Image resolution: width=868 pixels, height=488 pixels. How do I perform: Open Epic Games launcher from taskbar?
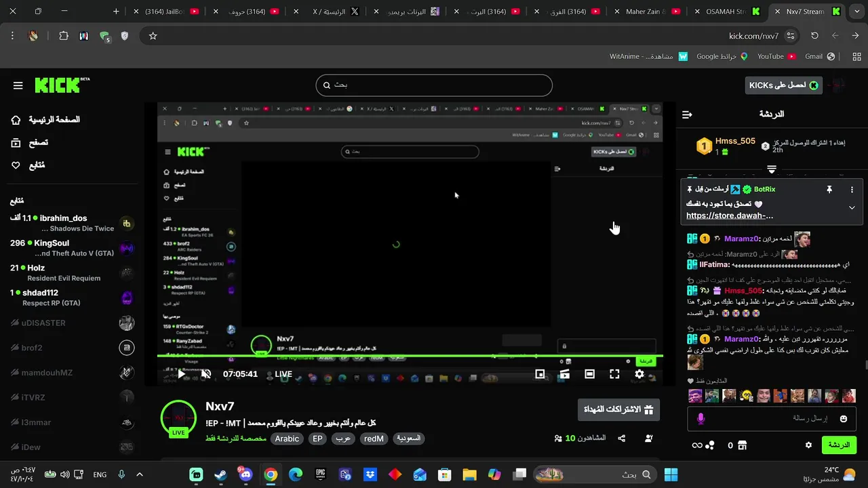pos(320,474)
